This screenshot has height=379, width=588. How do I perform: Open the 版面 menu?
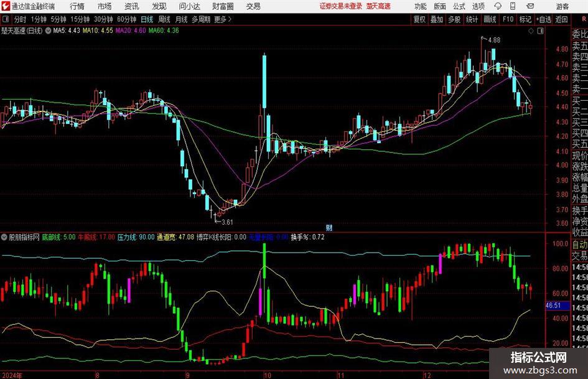pyautogui.click(x=440, y=6)
